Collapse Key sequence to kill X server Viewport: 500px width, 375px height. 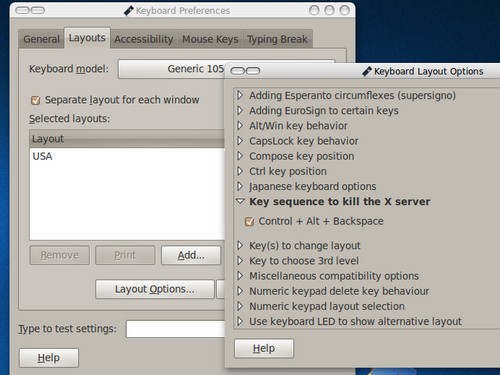[240, 201]
